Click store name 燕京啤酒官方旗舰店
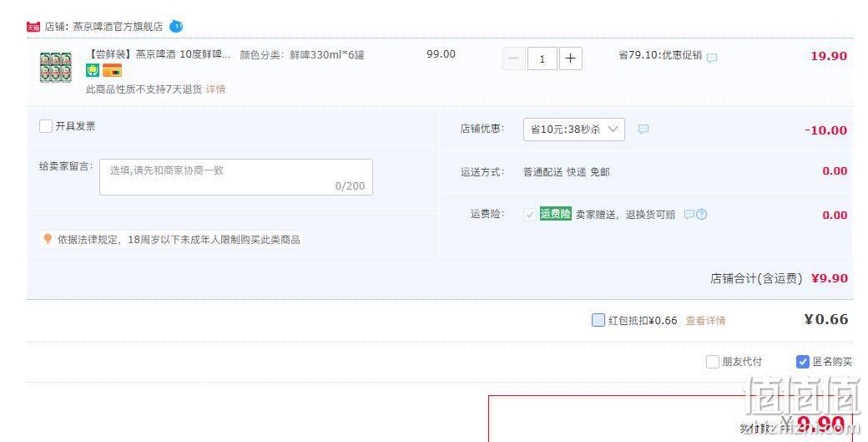 click(x=118, y=27)
